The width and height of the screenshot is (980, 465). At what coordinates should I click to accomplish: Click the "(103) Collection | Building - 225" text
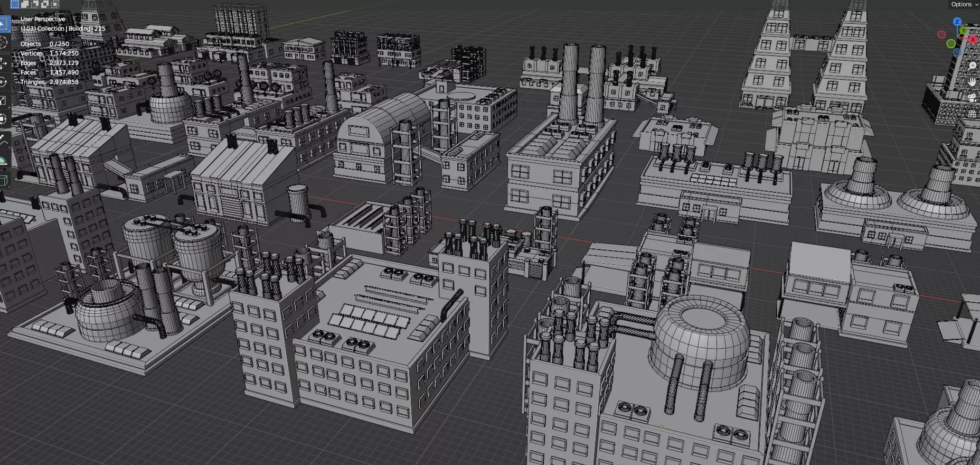coord(63,29)
